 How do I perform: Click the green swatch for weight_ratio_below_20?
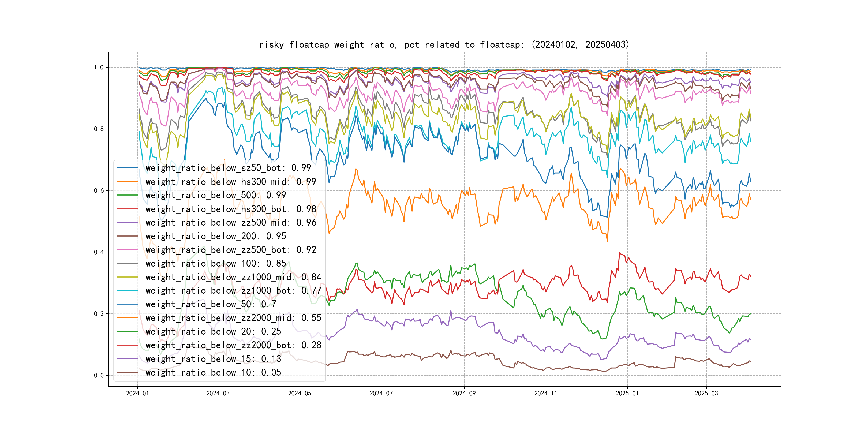[128, 332]
